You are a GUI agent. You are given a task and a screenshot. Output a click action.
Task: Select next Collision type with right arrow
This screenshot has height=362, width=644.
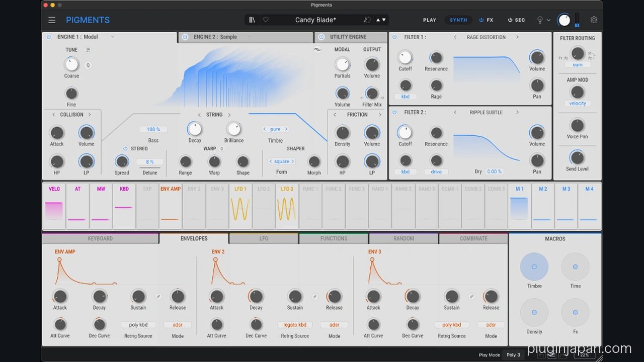point(90,115)
